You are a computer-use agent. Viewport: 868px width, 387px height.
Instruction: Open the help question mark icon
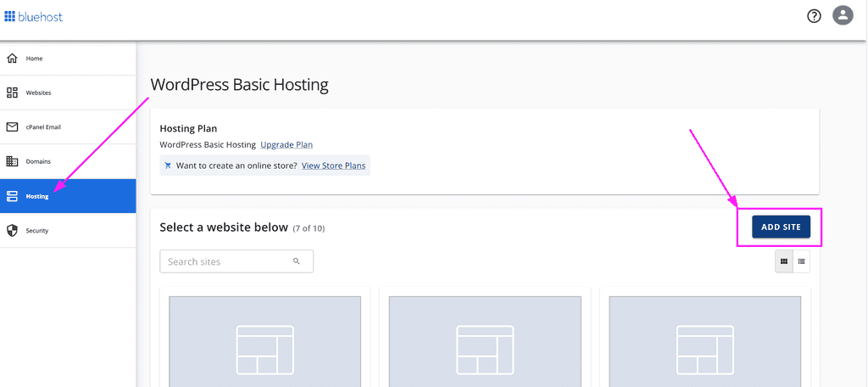point(814,16)
